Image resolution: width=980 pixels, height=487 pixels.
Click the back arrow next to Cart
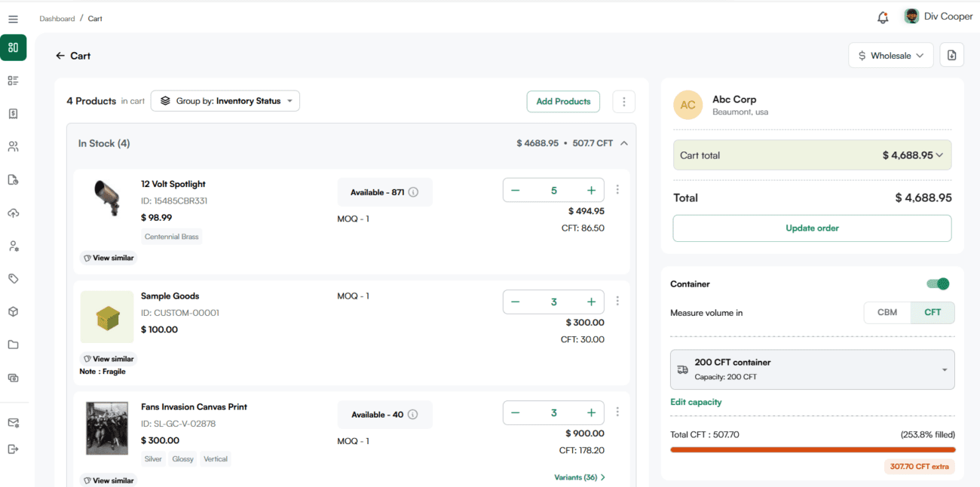tap(60, 56)
